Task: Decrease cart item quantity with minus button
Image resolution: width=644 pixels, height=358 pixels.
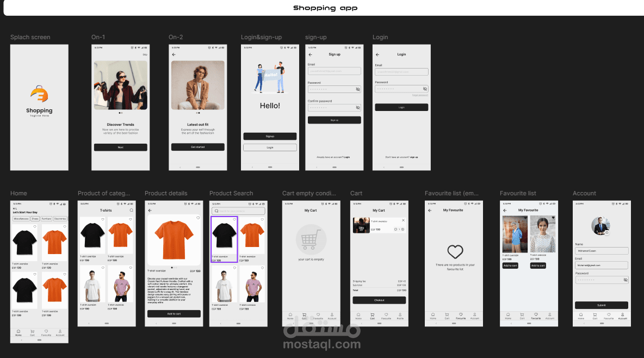Action: (395, 230)
